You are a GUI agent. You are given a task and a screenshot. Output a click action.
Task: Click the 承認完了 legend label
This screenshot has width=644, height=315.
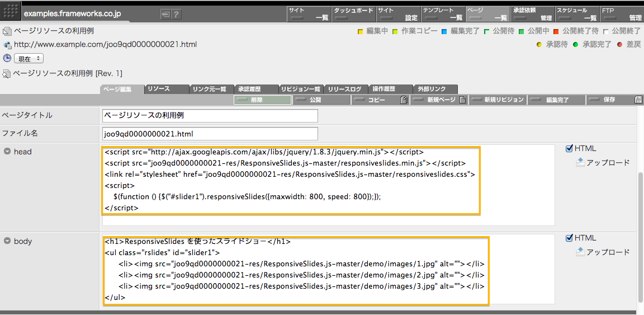tap(597, 44)
